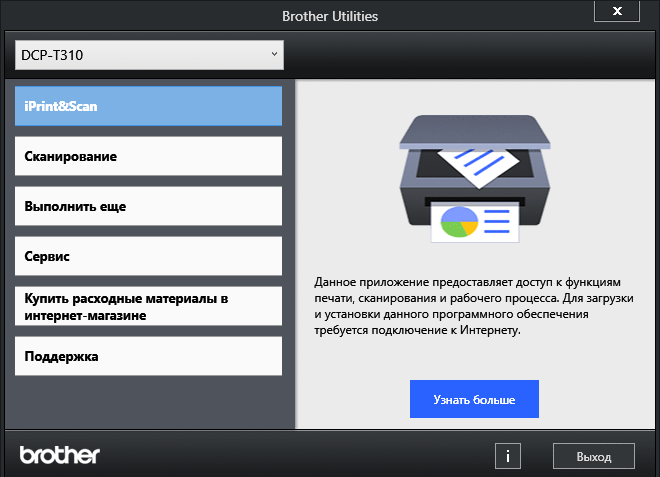Switch to Выполнить еще section
This screenshot has width=660, height=477.
(x=148, y=206)
